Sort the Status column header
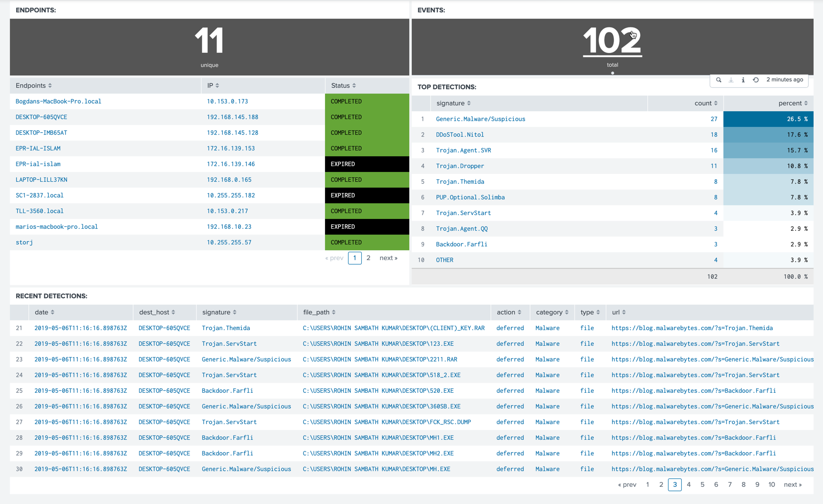 pos(344,86)
